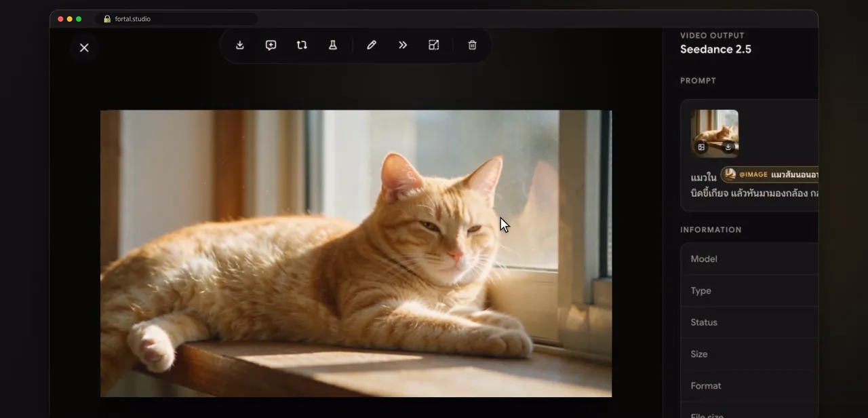The image size is (868, 418).
Task: Download the generated video
Action: tap(239, 45)
